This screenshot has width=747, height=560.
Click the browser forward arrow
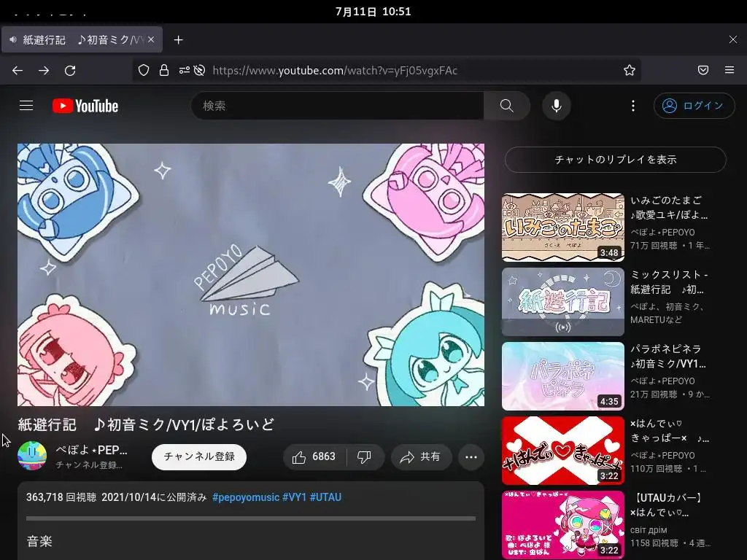pos(44,71)
